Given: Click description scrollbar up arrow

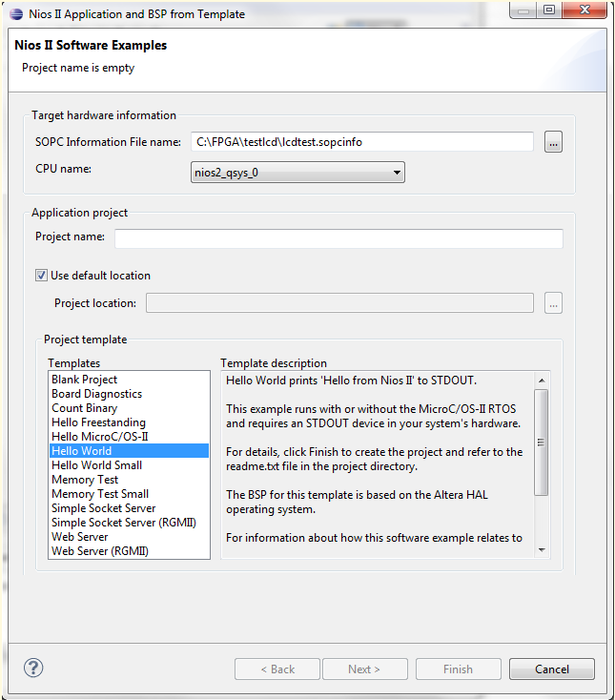Looking at the screenshot, I should [x=542, y=381].
